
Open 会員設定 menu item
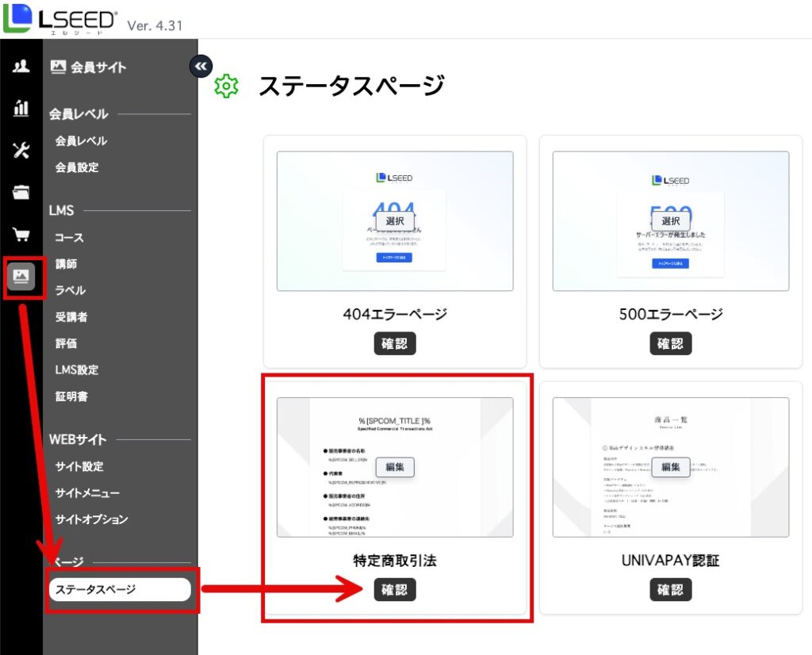click(x=76, y=167)
